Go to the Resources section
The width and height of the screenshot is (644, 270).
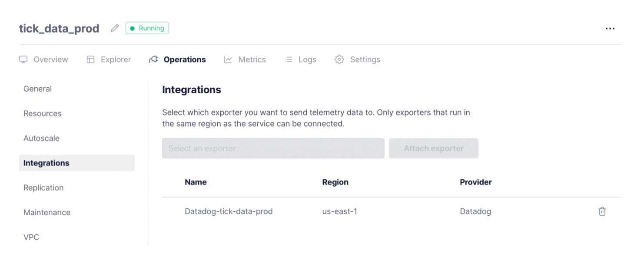pyautogui.click(x=43, y=113)
